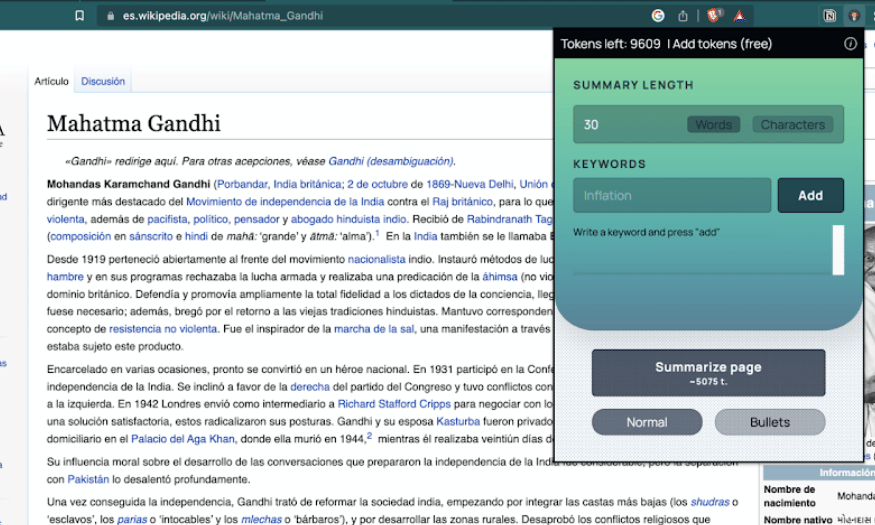Open the pacifista link
Screen dimensions: 875x525
coord(167,219)
